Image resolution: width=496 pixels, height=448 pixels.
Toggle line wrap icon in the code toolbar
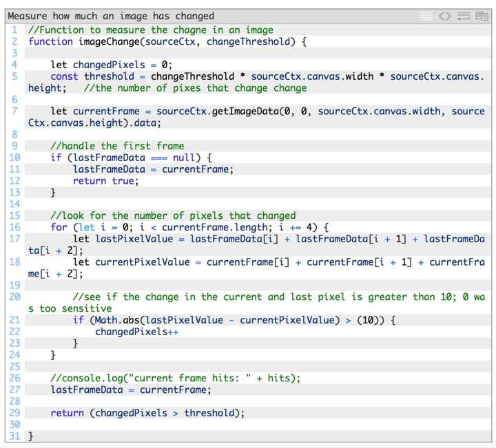(x=464, y=16)
